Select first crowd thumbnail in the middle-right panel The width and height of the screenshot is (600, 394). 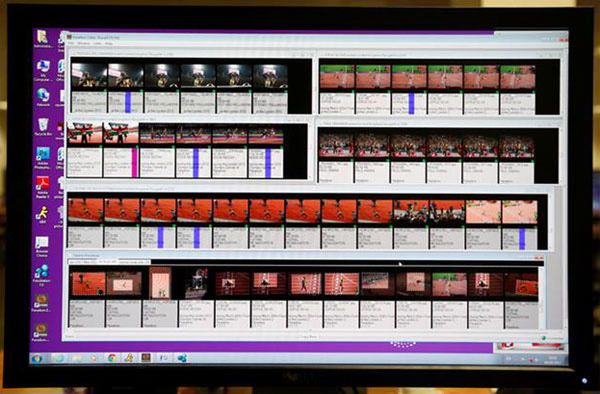(336, 145)
